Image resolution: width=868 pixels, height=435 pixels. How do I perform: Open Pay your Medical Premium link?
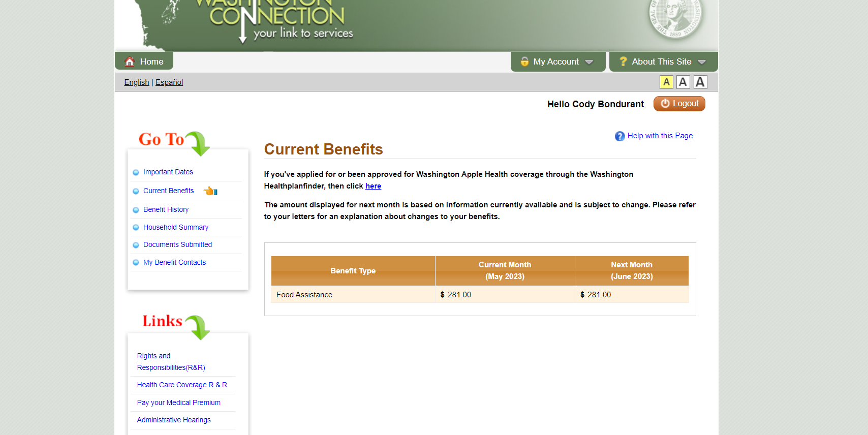[179, 403]
